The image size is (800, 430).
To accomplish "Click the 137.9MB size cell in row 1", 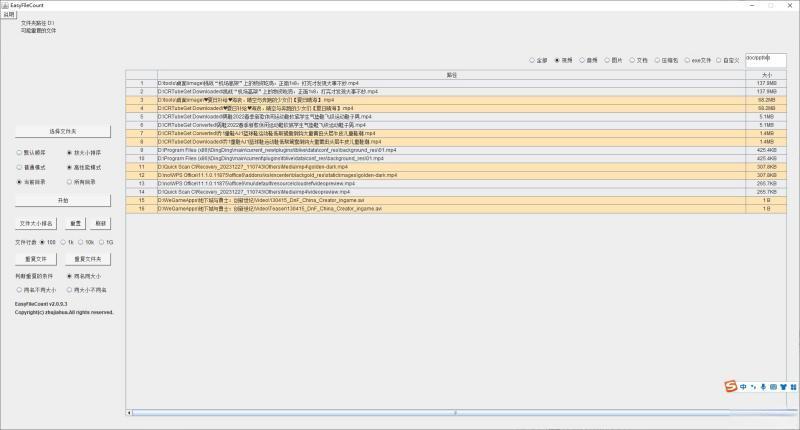I will click(766, 83).
